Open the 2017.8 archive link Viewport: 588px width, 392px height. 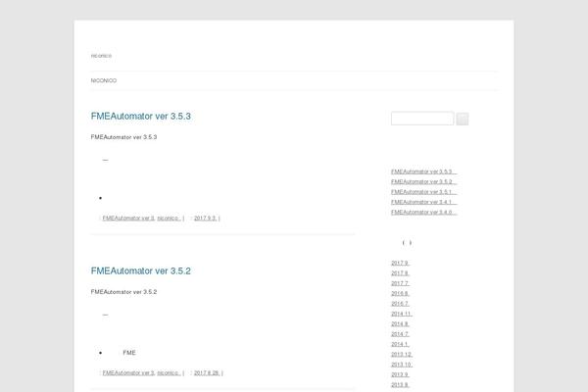[x=400, y=273]
